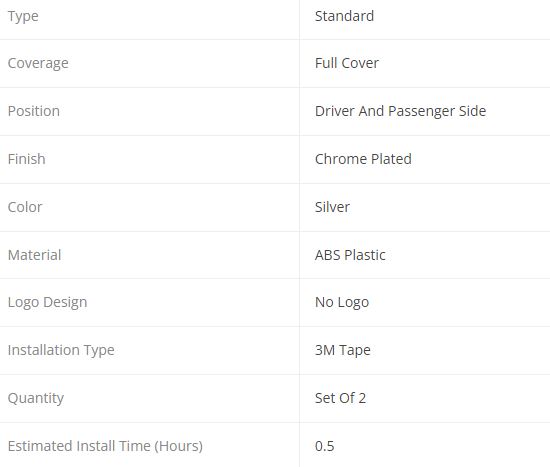Select the Silver color value

332,207
